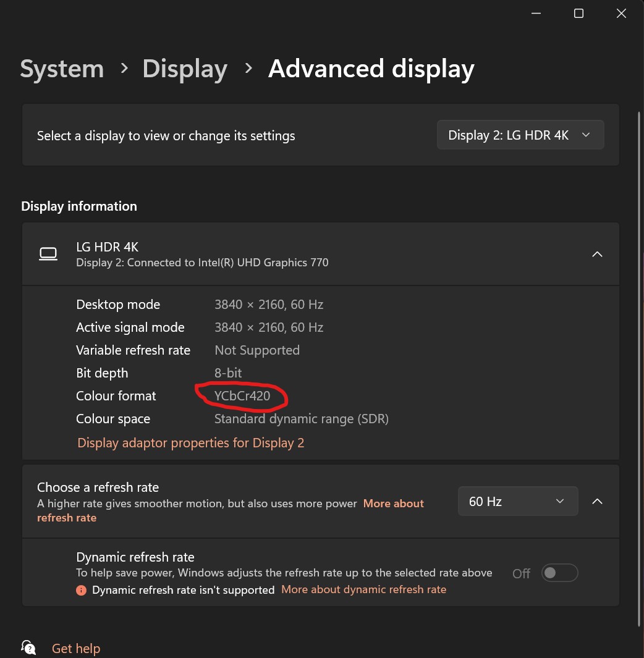Click the Off label beside the dynamic refresh switch
Screen dimensions: 644x658
521,573
